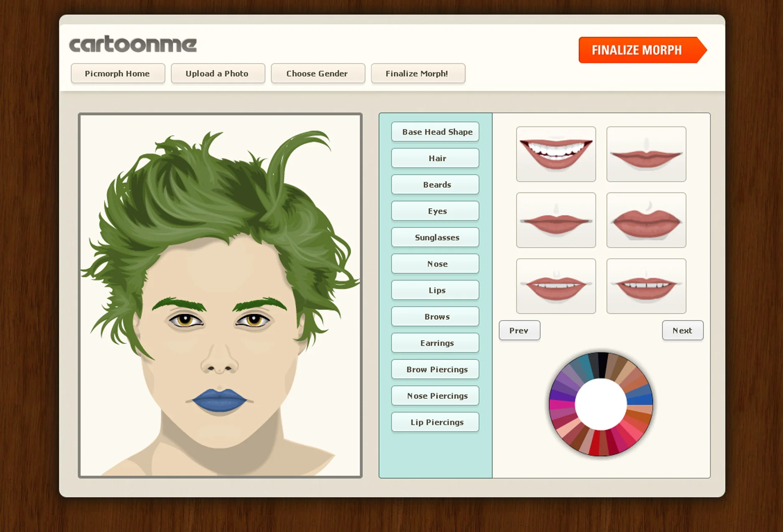
Task: Open the Sunglasses customization category
Action: [435, 237]
